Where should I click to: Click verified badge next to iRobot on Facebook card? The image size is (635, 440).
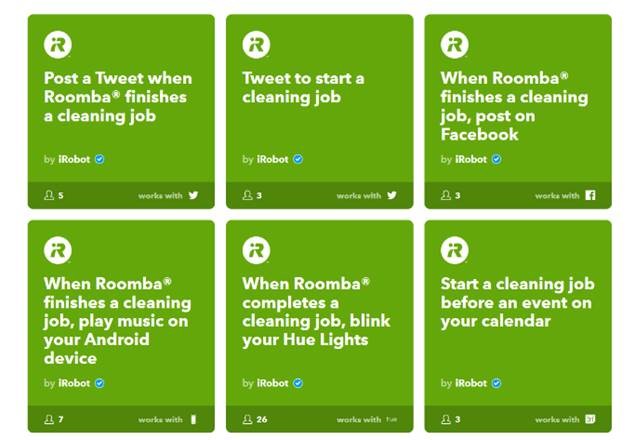(x=496, y=159)
